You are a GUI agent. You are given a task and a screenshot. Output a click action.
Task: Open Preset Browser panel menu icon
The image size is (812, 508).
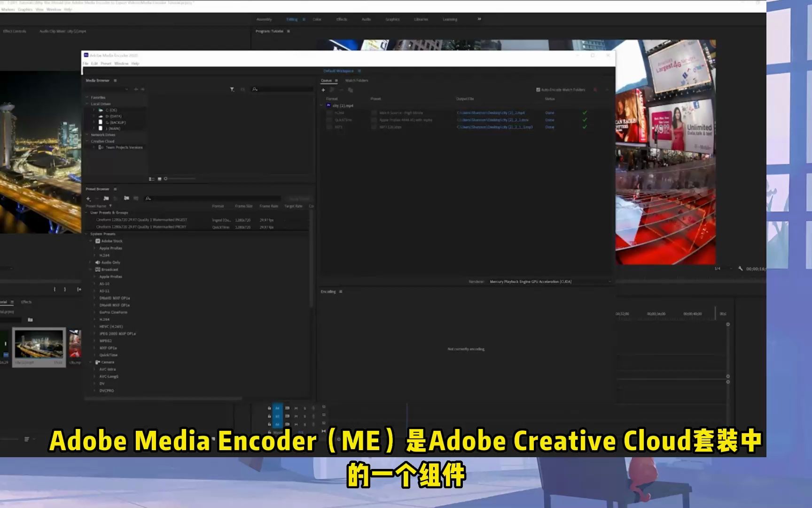click(115, 189)
